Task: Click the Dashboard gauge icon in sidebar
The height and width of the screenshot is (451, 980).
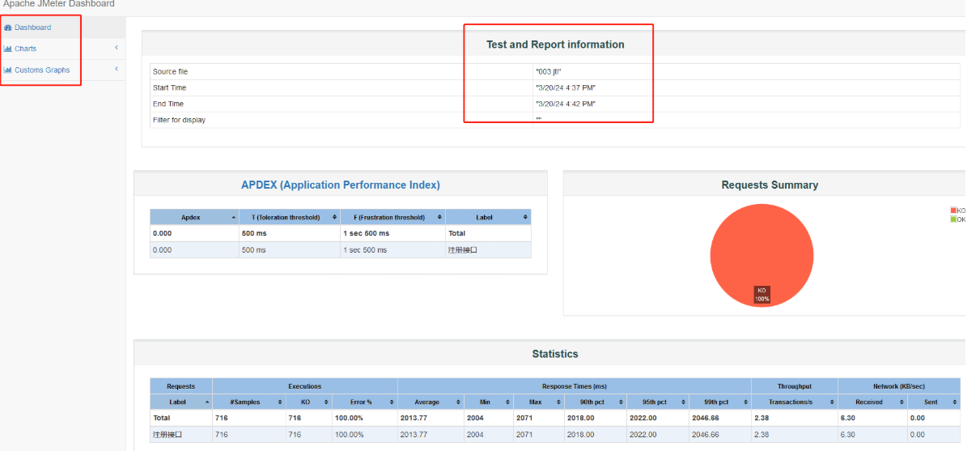Action: point(8,28)
